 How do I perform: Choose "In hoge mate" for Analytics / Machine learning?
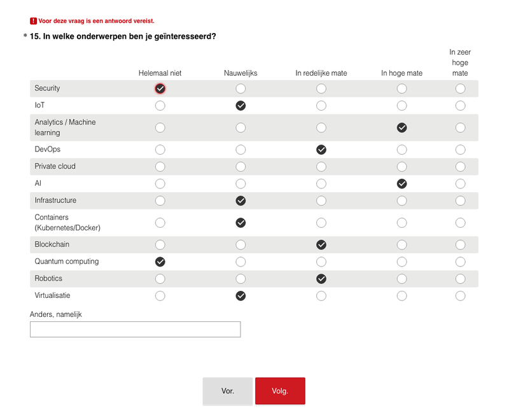click(x=401, y=127)
